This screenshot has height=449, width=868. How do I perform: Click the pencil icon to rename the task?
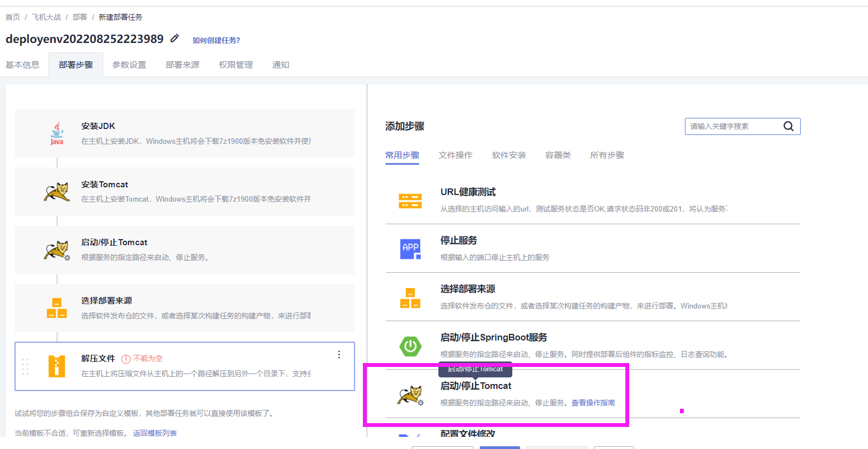point(175,38)
